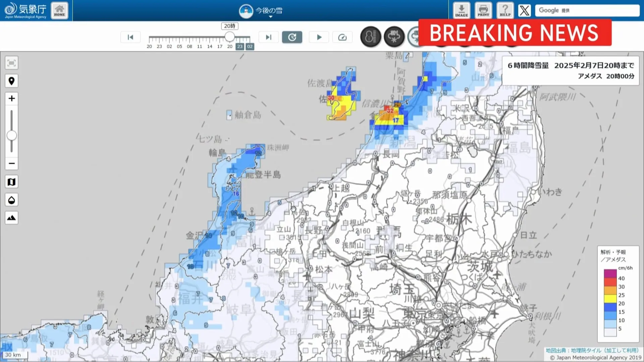
Task: Click the JMA 気象庁 logo
Action: pos(25,10)
